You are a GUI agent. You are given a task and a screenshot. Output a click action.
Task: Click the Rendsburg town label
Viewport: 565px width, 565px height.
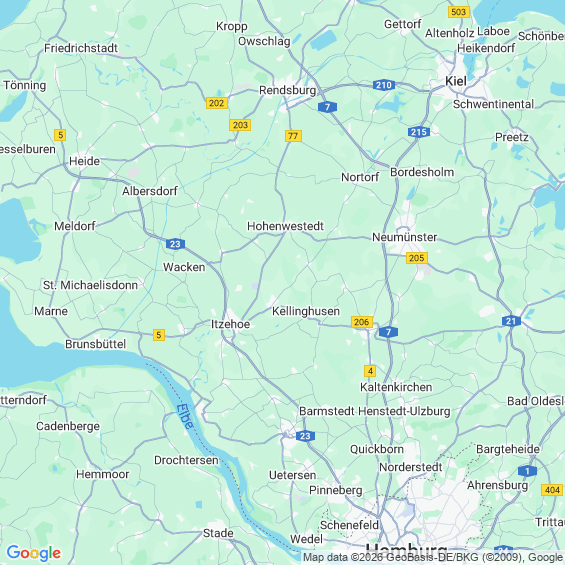[x=287, y=90]
